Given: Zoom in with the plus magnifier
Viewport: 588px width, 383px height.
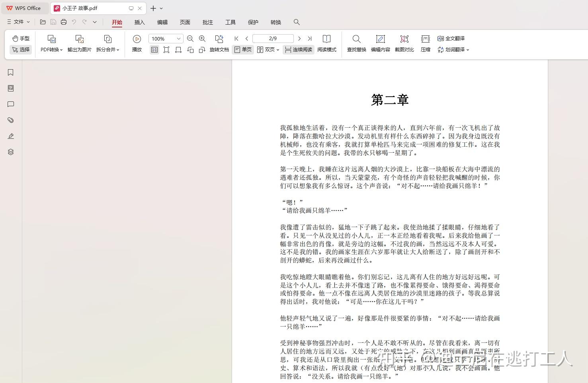Looking at the screenshot, I should point(202,39).
